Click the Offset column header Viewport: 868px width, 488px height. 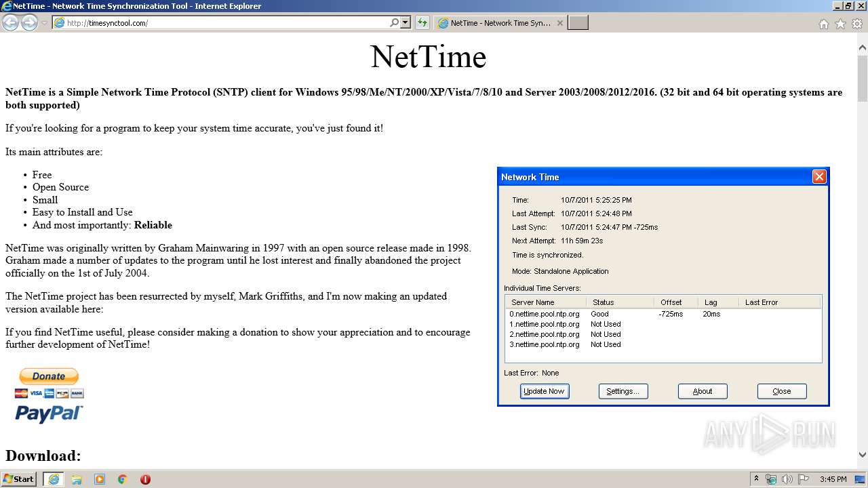pos(675,302)
